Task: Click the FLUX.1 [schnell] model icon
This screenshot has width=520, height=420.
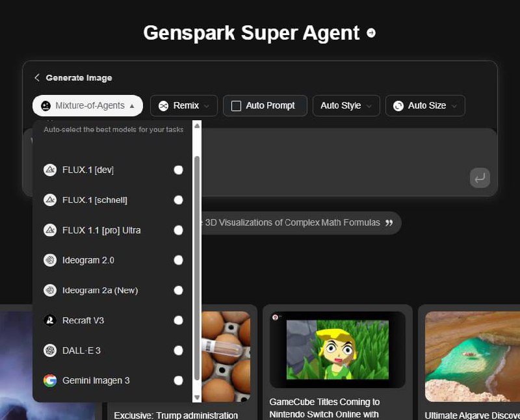Action: tap(50, 200)
